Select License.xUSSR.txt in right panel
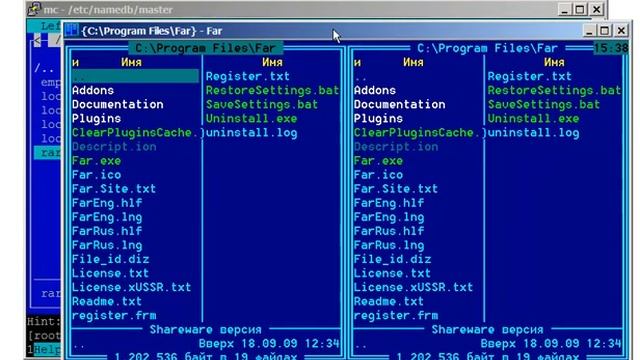Screen dimensions: 640x360 point(413,287)
